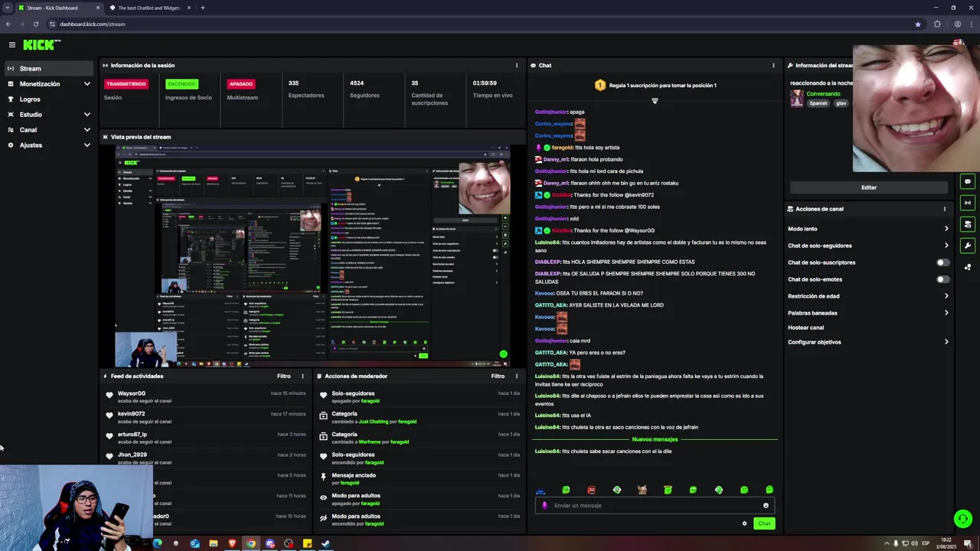Open Restricción de edad options arrow

point(946,296)
